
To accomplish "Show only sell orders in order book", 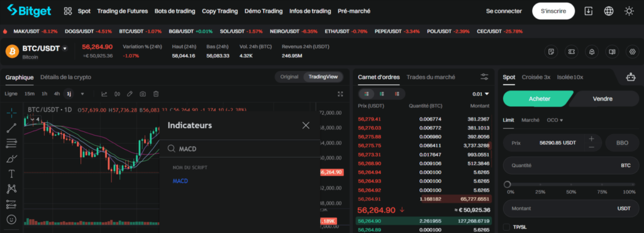I will [x=397, y=94].
